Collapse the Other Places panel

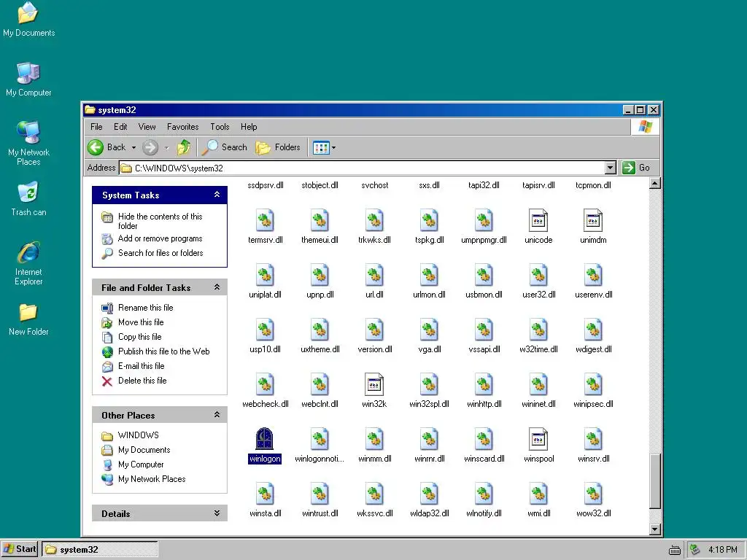point(217,415)
